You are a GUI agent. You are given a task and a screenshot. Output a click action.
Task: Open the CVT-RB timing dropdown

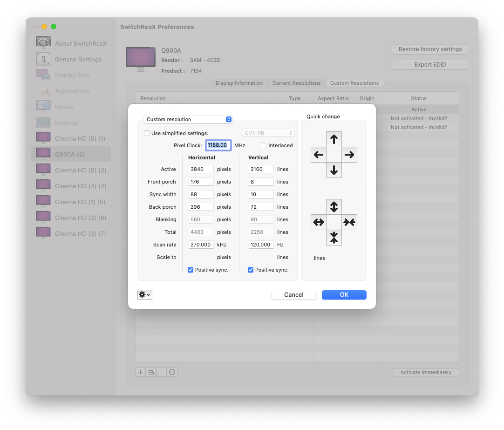point(268,133)
